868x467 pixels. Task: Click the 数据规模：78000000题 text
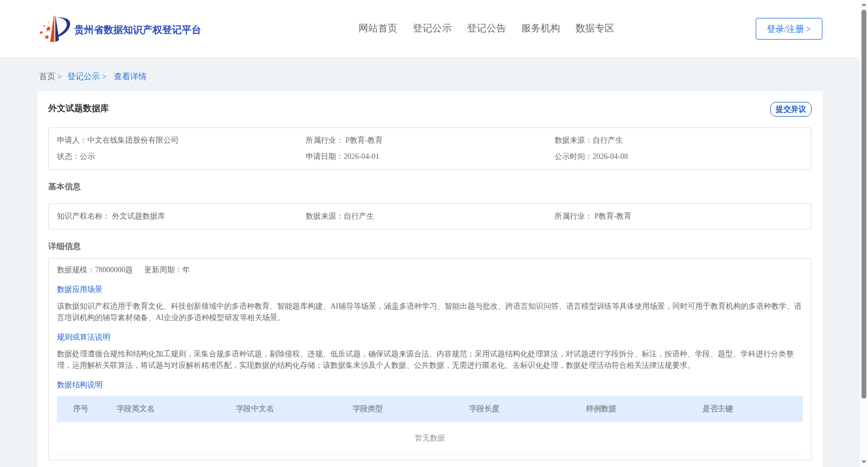coord(95,270)
